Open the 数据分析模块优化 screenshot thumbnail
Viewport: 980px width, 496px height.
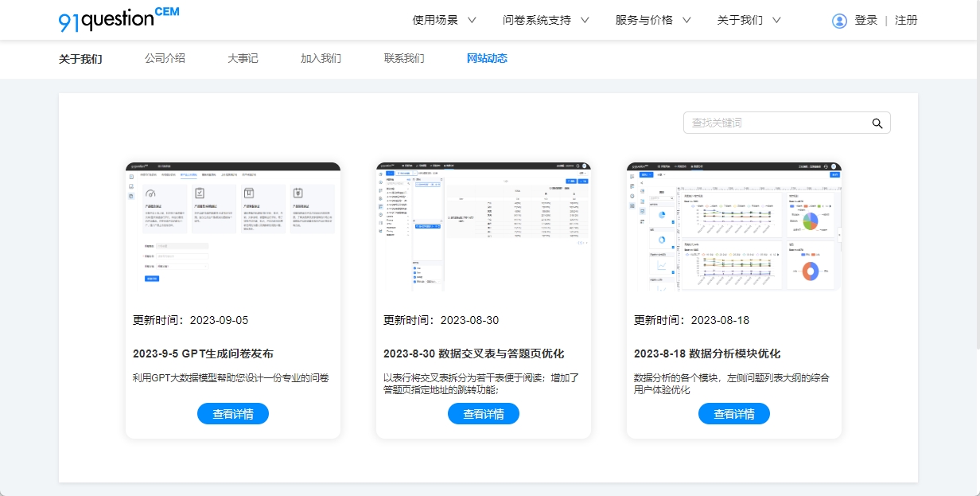click(734, 227)
